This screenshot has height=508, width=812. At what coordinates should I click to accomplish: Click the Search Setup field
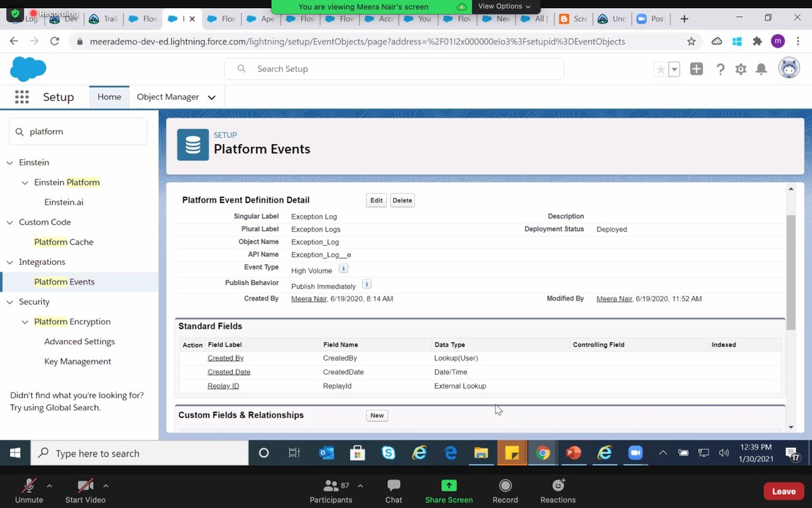pyautogui.click(x=394, y=69)
